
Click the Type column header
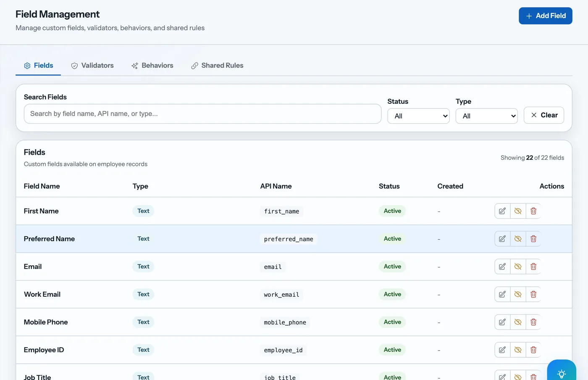point(140,186)
